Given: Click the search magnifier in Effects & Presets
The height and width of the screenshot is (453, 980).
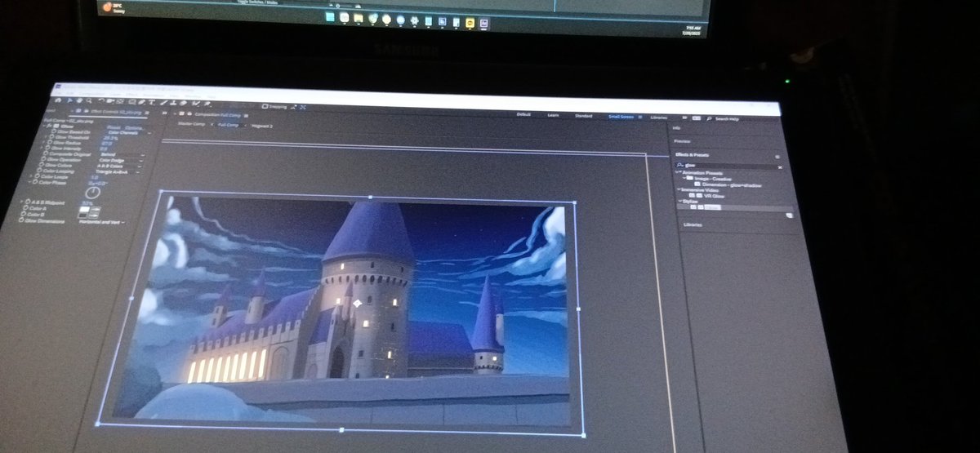Looking at the screenshot, I should (679, 165).
